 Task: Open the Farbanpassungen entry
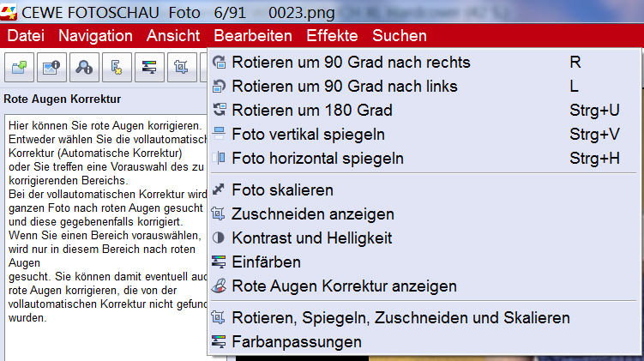pyautogui.click(x=424, y=341)
